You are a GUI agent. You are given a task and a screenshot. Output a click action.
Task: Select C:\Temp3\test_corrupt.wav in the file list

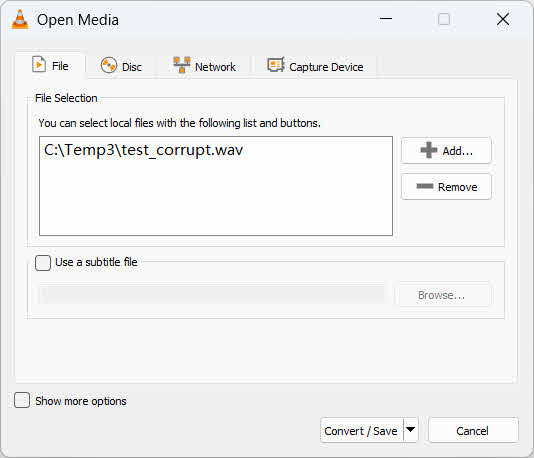(143, 150)
